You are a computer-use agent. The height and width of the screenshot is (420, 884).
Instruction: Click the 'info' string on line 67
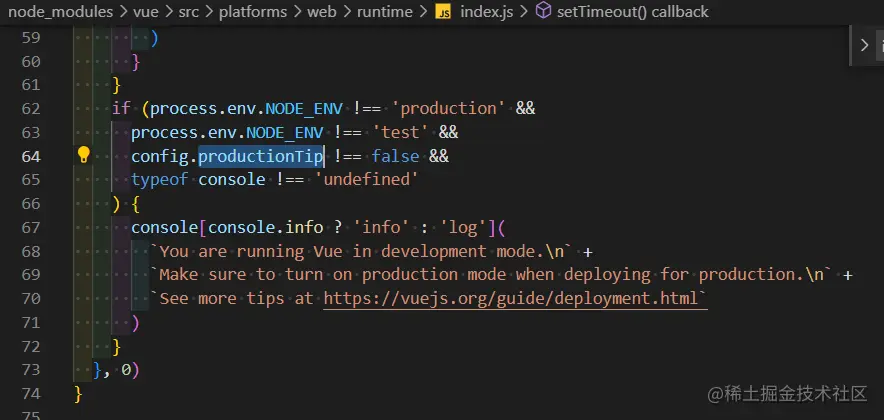381,227
